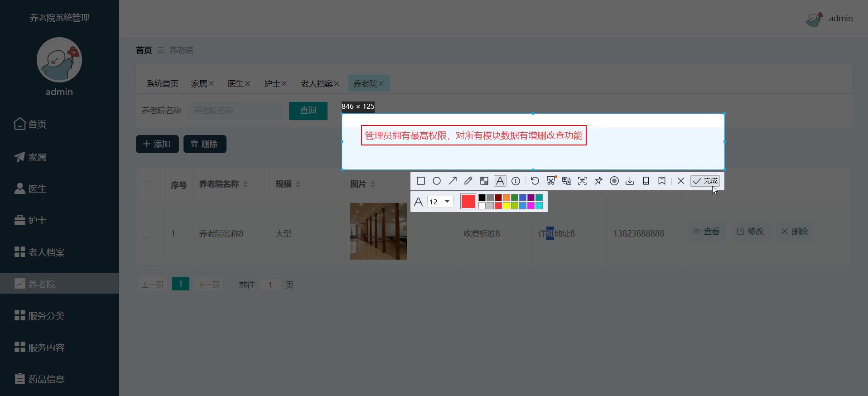Click the text recognition scan icon

583,181
